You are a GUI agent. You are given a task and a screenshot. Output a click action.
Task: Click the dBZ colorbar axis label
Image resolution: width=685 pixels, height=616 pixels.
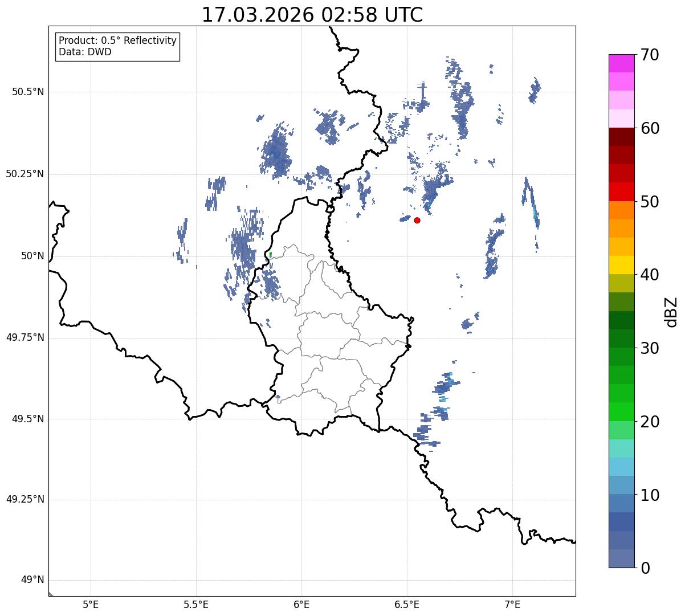(x=671, y=311)
